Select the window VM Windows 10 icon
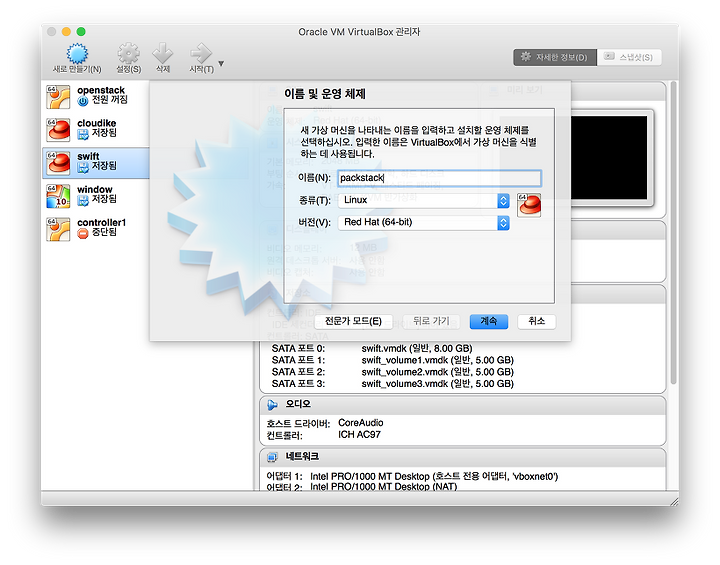The image size is (720, 565). tap(58, 196)
